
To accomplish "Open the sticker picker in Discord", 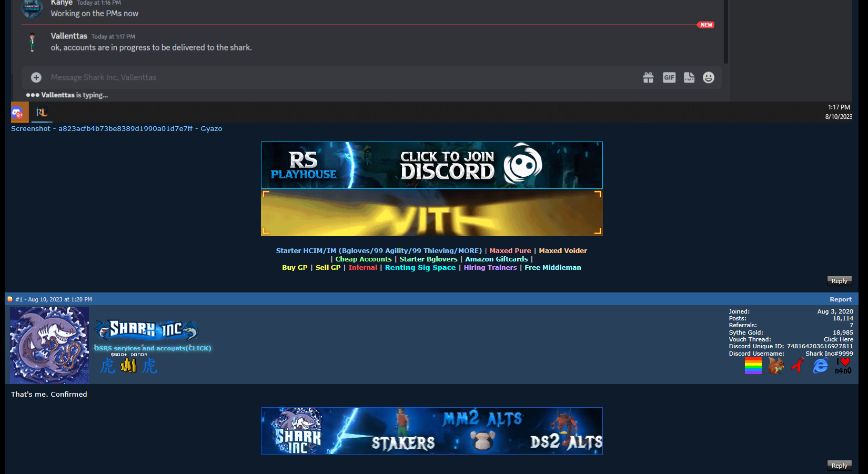I will tap(689, 77).
